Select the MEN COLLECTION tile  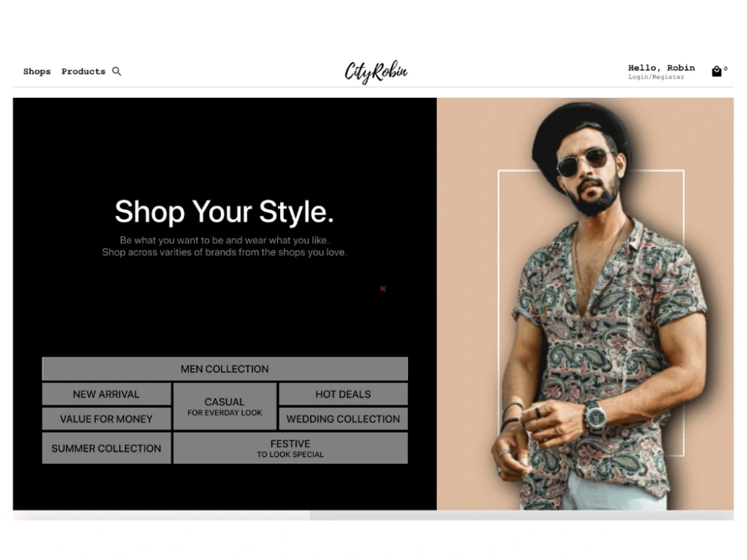tap(225, 369)
